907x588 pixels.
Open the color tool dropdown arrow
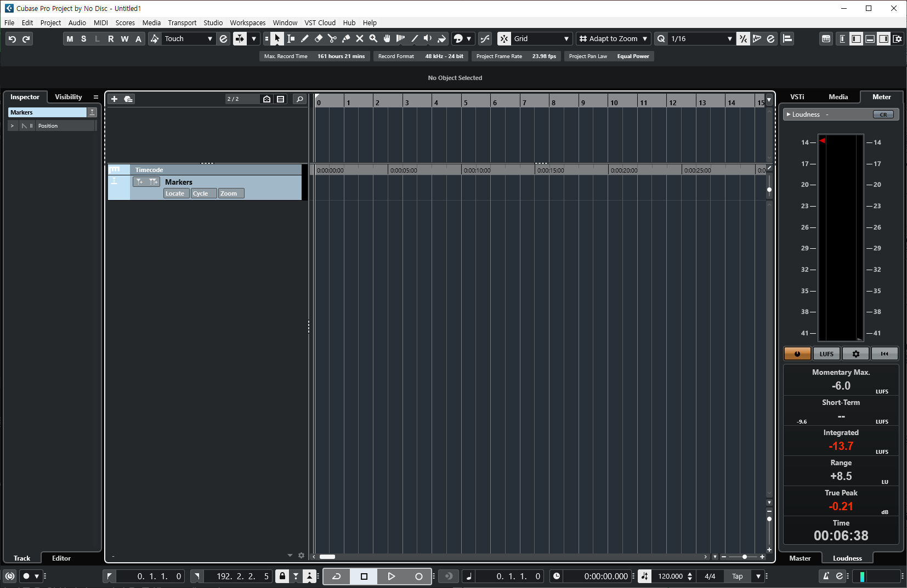coord(469,39)
